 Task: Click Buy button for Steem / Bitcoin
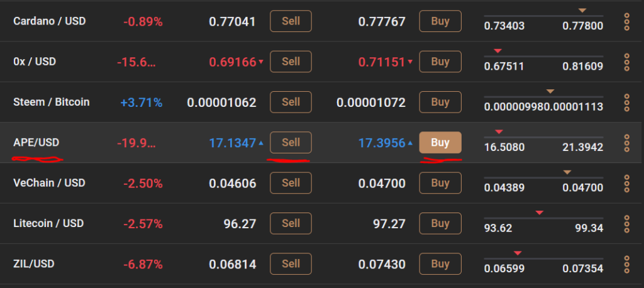pos(440,102)
